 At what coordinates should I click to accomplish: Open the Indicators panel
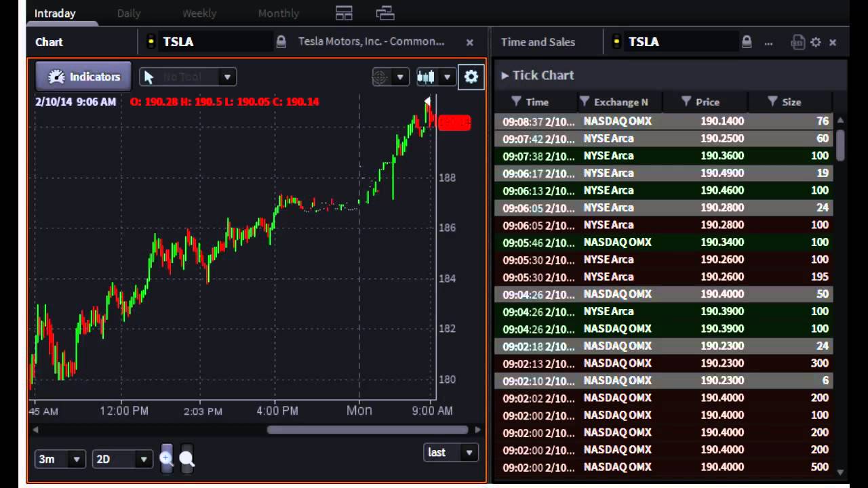[83, 77]
